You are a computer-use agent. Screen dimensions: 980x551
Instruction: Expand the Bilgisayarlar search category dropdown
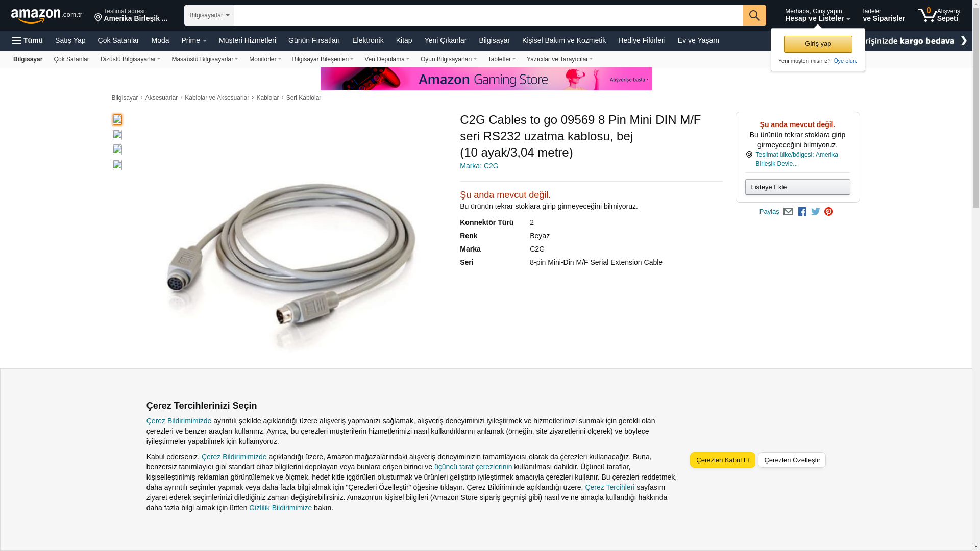[x=209, y=15]
